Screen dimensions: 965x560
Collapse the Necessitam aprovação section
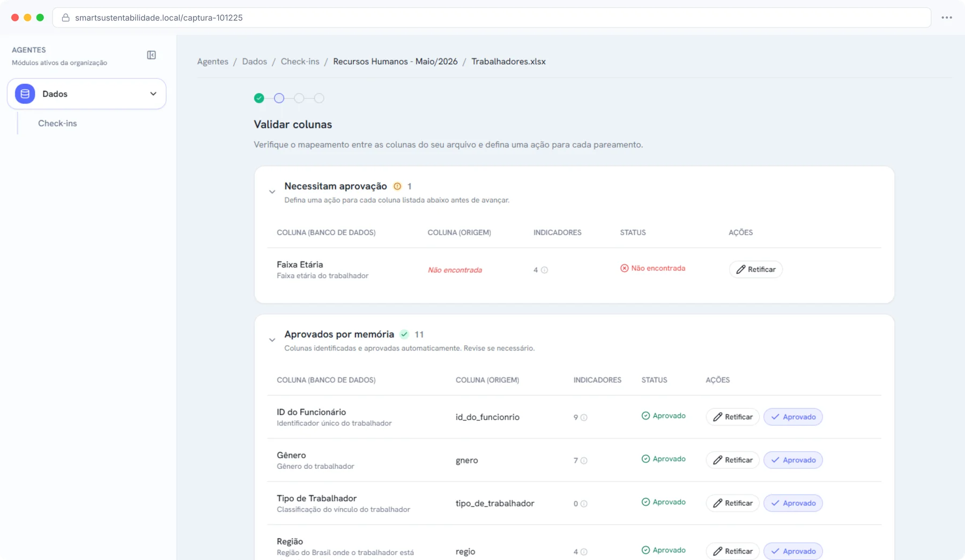pos(272,192)
